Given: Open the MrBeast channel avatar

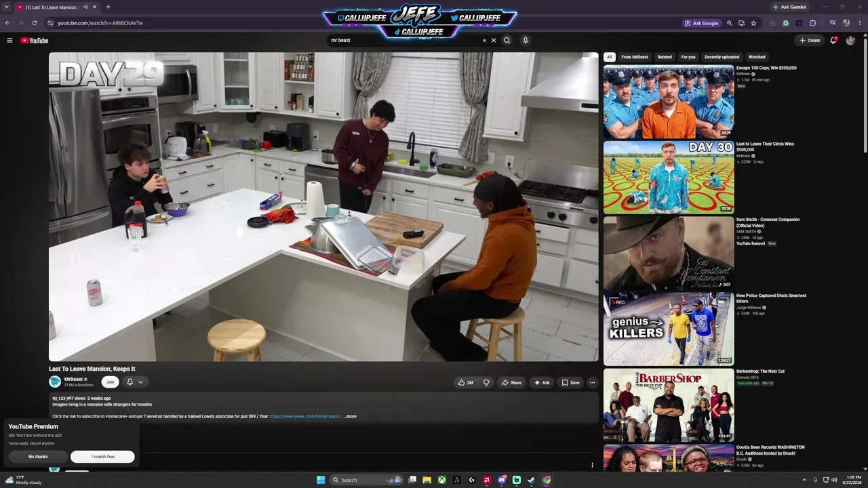Looking at the screenshot, I should (x=55, y=382).
